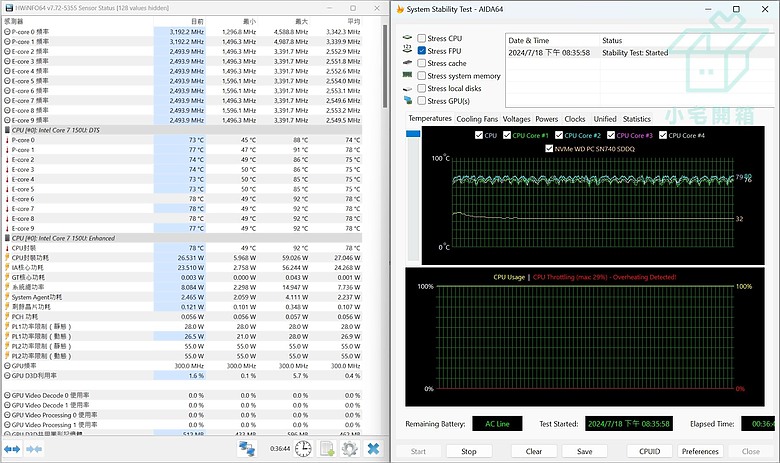Open CPUID from the AIDA64 button

[650, 451]
